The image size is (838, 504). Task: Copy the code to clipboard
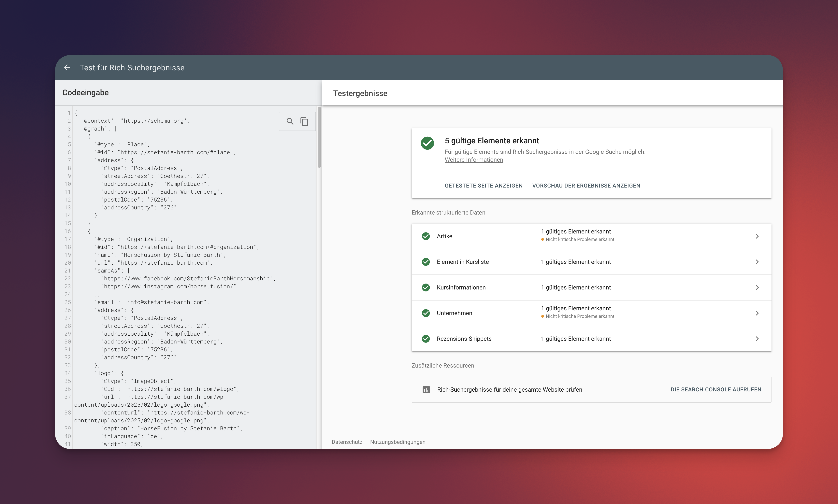[304, 121]
